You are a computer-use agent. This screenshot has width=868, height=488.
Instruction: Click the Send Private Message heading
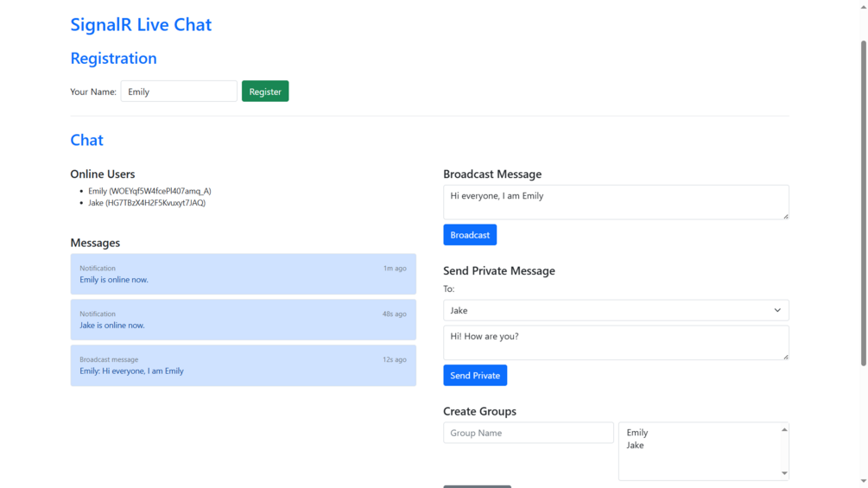[498, 270]
